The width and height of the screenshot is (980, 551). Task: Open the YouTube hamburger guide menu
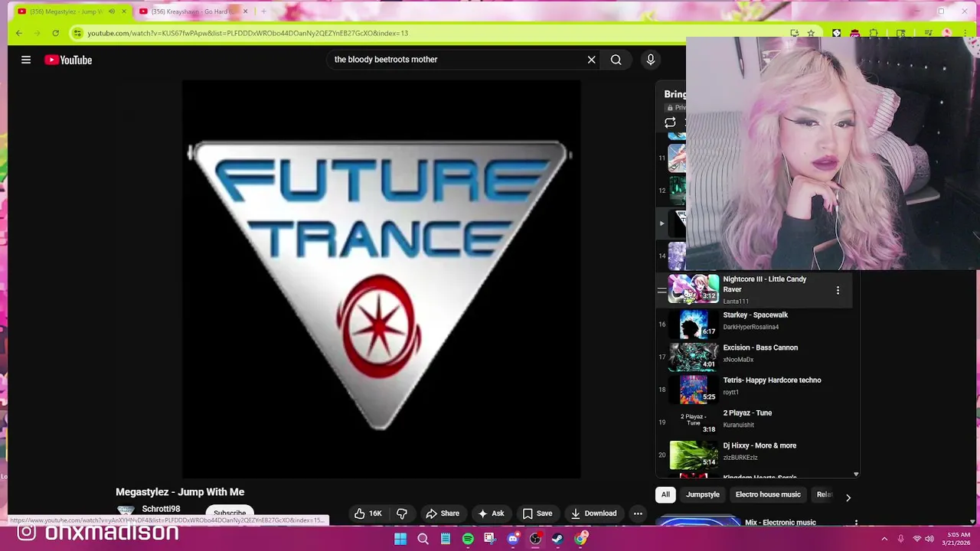point(26,60)
